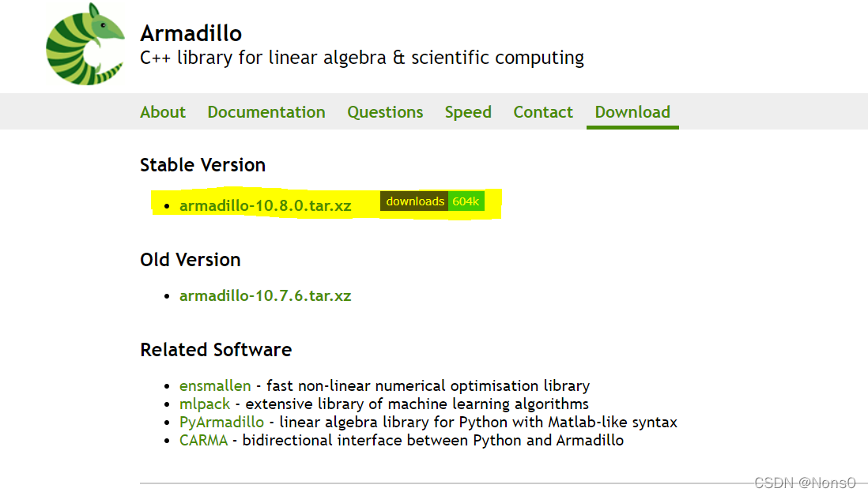Visit the mlpack link

click(205, 404)
